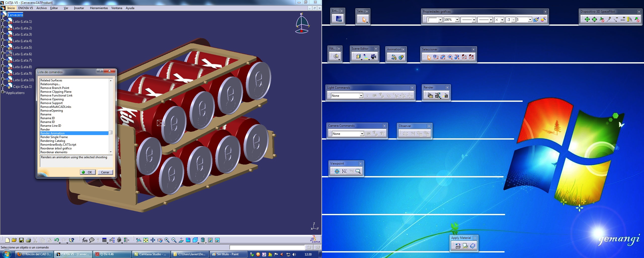Screen dimensions: 644x258
Task: Click the command list scrollbar down arrow
Action: point(111,152)
